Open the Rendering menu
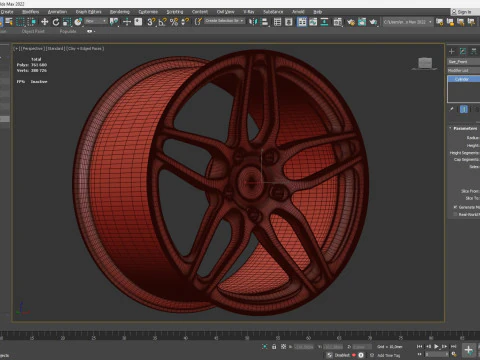The image size is (480, 360). pyautogui.click(x=120, y=12)
